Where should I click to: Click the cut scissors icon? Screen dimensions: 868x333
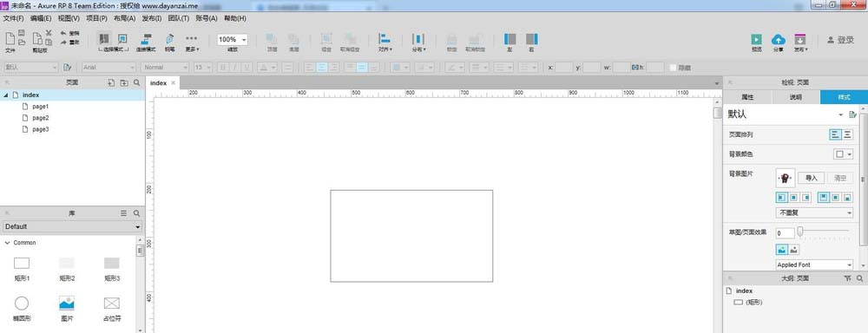pos(48,33)
